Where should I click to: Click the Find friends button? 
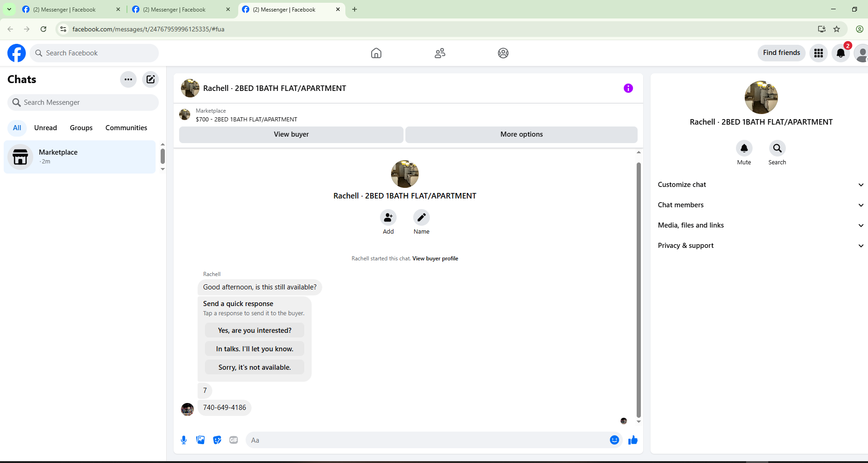pyautogui.click(x=782, y=53)
